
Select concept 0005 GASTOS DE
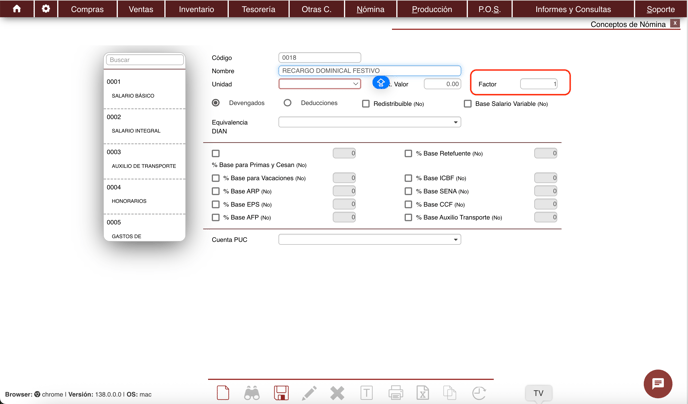(x=144, y=229)
